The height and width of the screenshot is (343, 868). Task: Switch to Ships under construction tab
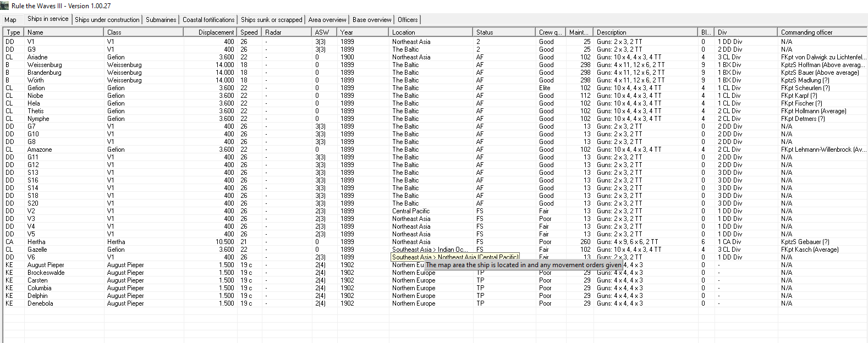pyautogui.click(x=107, y=20)
